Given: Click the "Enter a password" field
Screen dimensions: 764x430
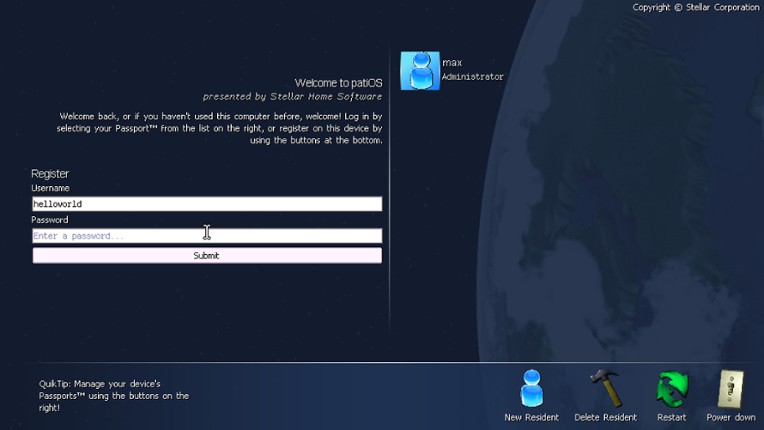Looking at the screenshot, I should (x=207, y=236).
